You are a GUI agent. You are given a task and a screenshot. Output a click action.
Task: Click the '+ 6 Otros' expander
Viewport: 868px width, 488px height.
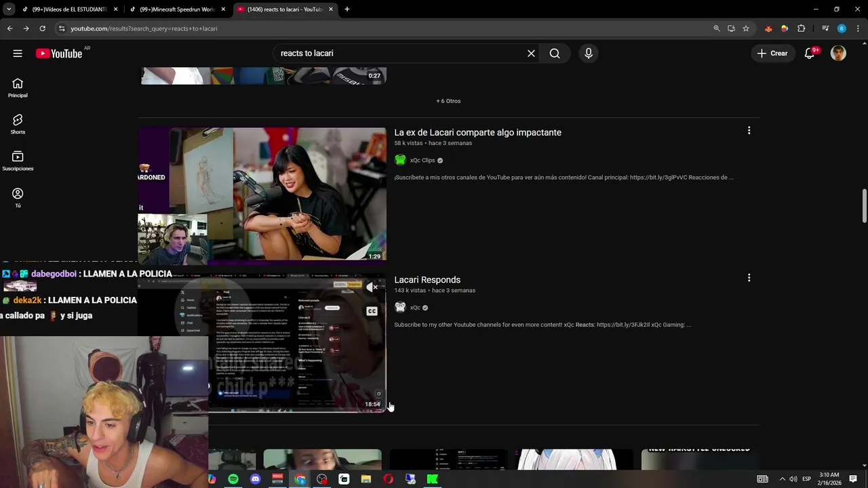(x=448, y=101)
